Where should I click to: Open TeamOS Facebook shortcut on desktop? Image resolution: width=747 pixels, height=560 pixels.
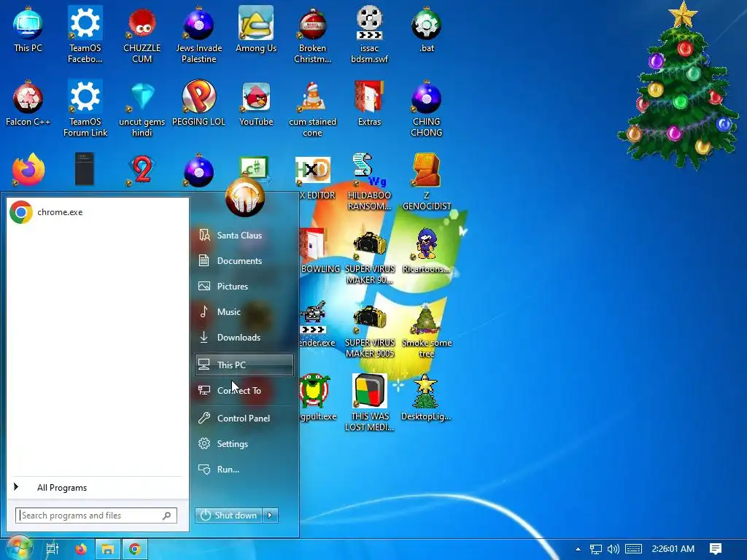click(x=85, y=34)
